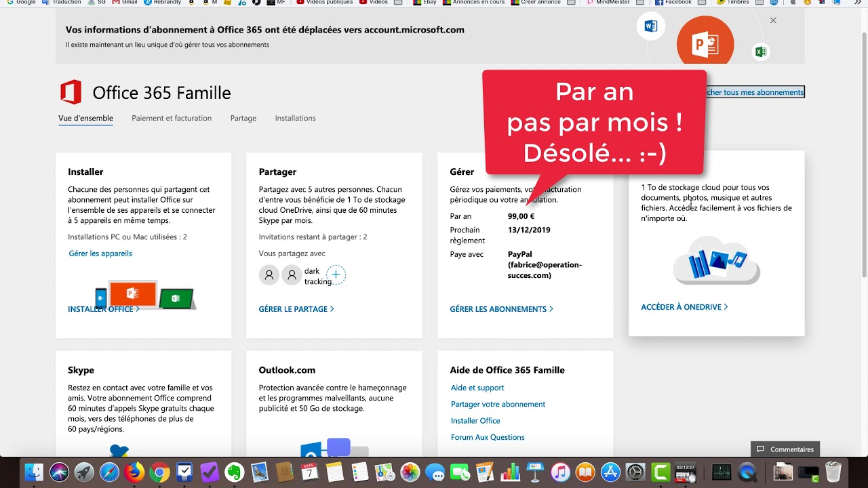The height and width of the screenshot is (488, 868).
Task: Open Keynote in the Dock
Action: click(535, 472)
